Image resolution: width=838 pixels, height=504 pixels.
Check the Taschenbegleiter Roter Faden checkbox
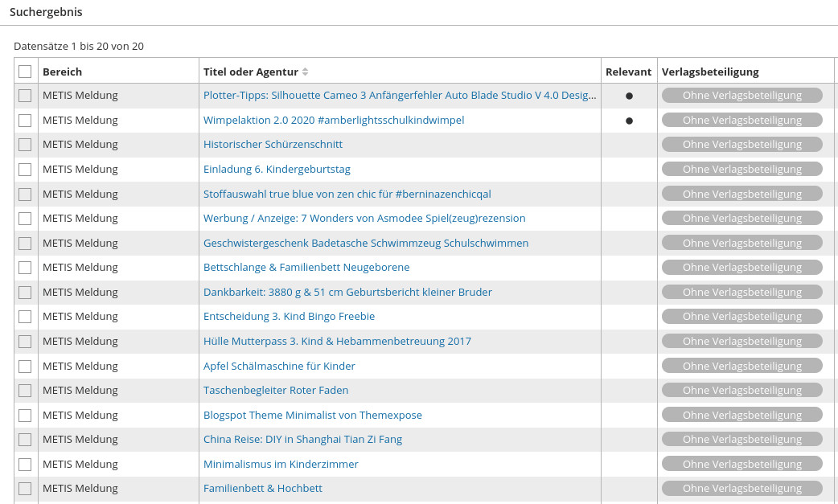25,391
